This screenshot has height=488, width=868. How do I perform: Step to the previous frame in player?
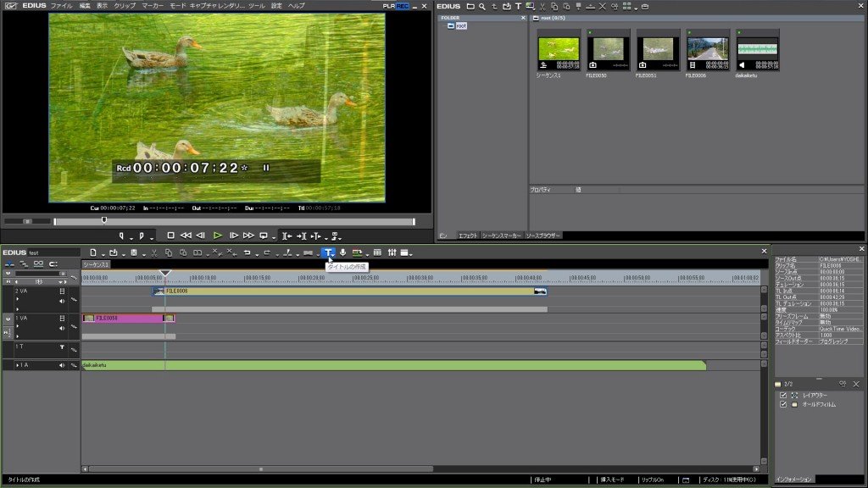tap(200, 236)
